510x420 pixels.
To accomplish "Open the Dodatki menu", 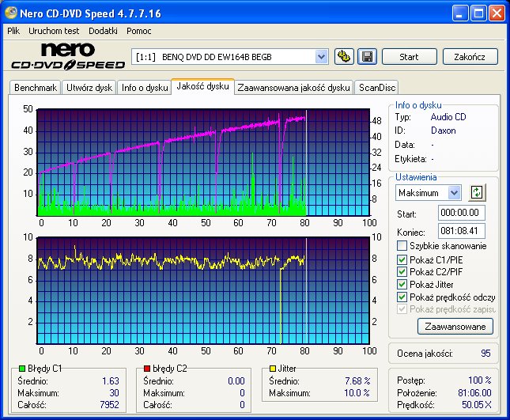I will pos(103,31).
